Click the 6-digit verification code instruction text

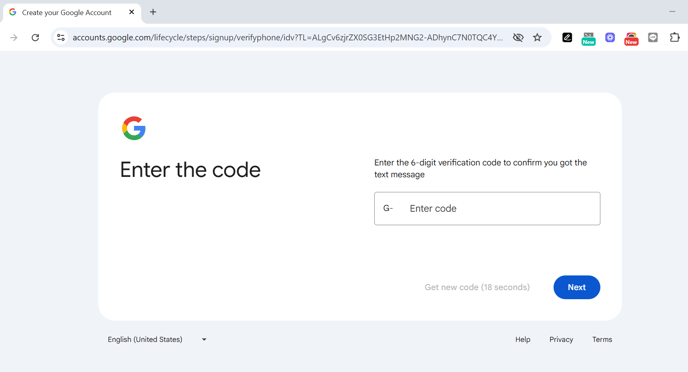(480, 168)
